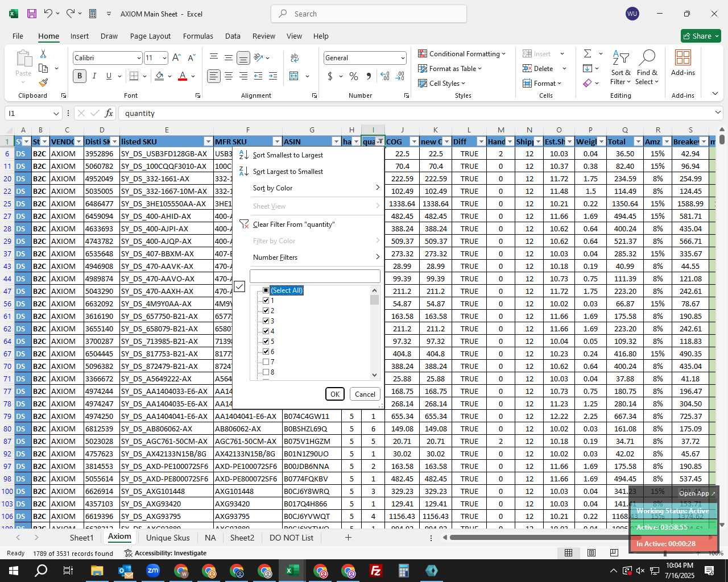Click the Undo arrow icon
This screenshot has width=728, height=582.
pyautogui.click(x=48, y=14)
